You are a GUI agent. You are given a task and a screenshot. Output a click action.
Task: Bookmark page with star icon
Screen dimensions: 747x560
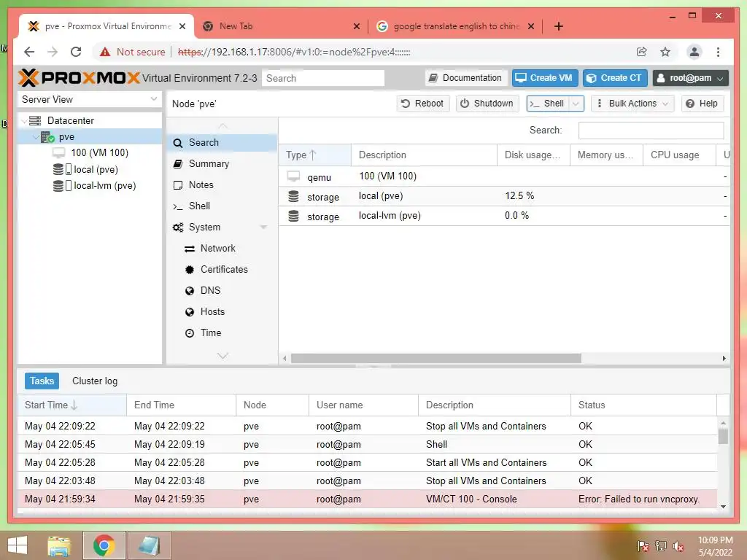click(x=665, y=52)
